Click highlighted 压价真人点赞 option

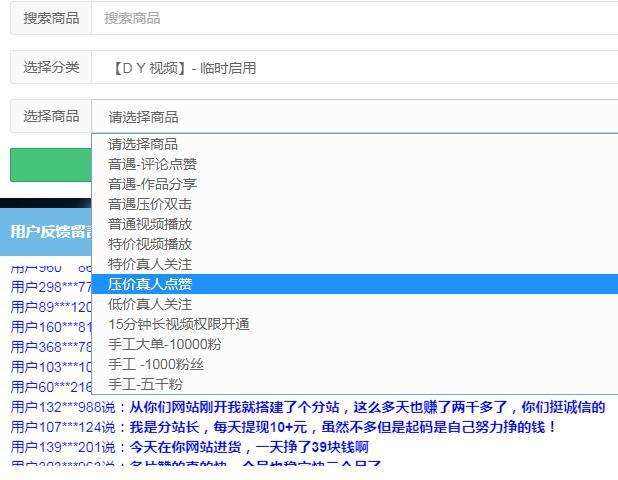pos(150,284)
